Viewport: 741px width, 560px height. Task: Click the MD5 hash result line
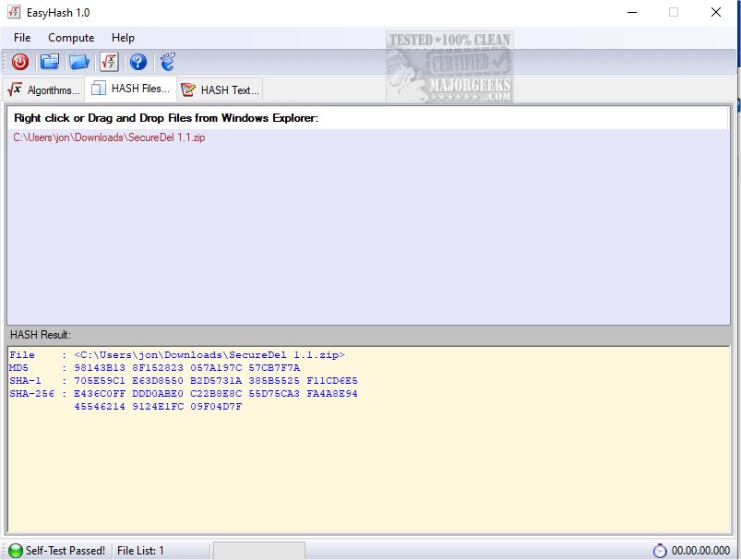[154, 368]
